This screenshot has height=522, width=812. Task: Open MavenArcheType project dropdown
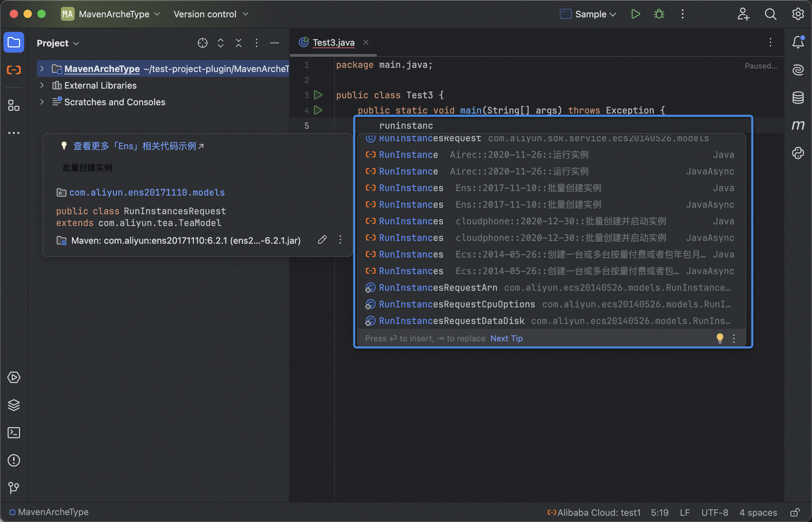tap(111, 14)
